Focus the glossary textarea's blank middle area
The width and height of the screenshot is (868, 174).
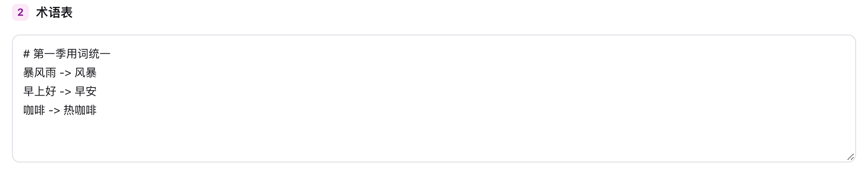pyautogui.click(x=434, y=99)
